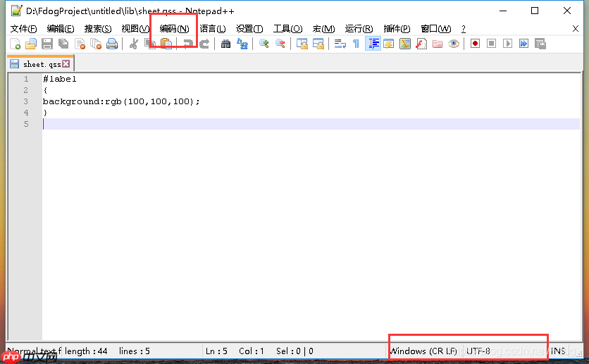Click the stop macro recording icon
This screenshot has height=364, width=589.
pos(491,44)
